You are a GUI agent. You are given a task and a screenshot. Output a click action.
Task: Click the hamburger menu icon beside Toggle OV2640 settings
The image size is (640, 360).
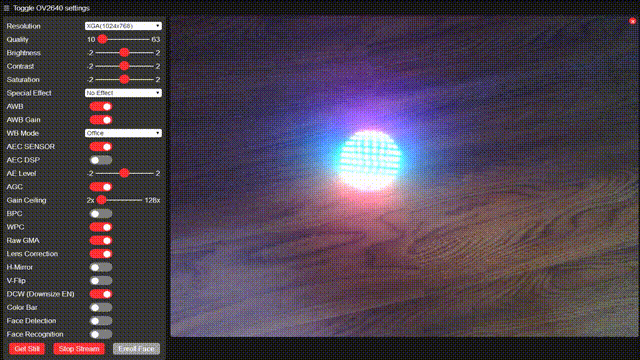click(x=6, y=8)
